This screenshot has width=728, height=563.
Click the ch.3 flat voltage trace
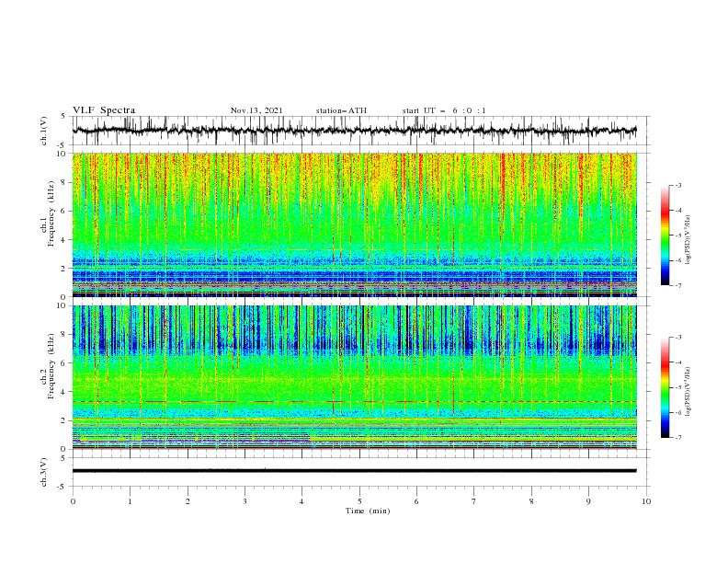(355, 471)
